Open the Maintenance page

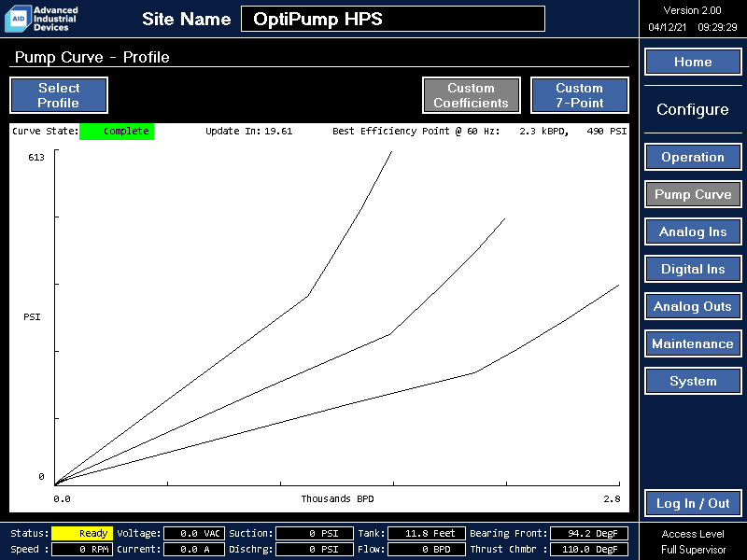point(693,343)
